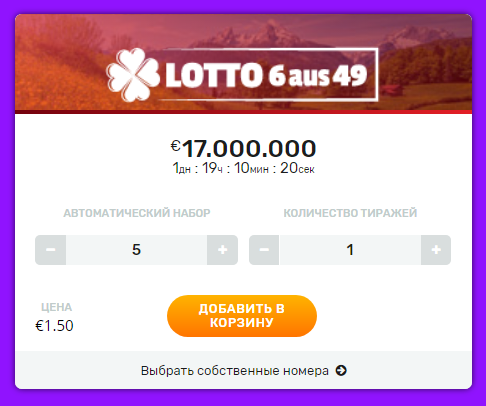The image size is (486, 406).
Task: Click the white clover logo icon
Action: pos(133,75)
